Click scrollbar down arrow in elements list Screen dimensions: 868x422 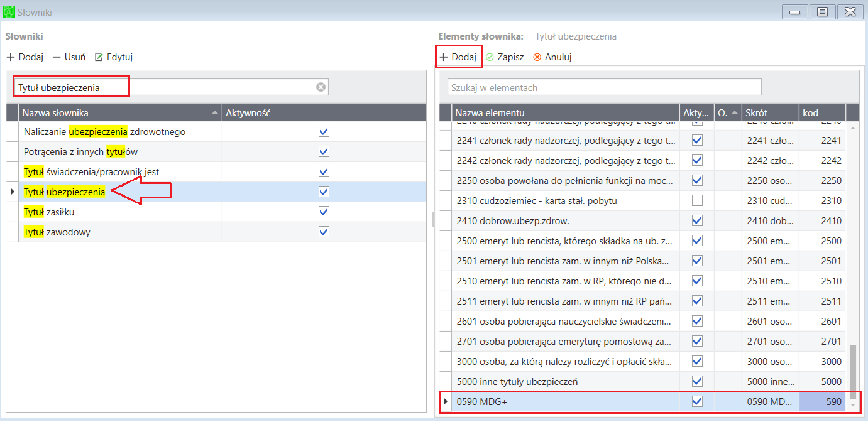(853, 404)
